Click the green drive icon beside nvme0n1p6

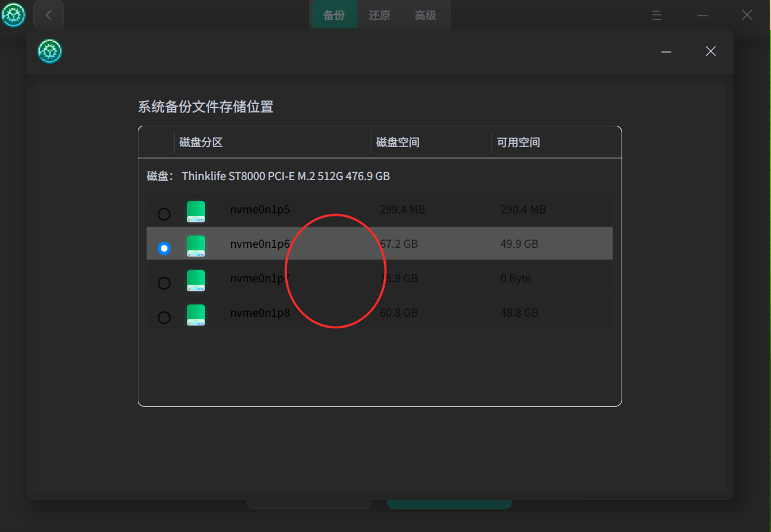coord(195,246)
